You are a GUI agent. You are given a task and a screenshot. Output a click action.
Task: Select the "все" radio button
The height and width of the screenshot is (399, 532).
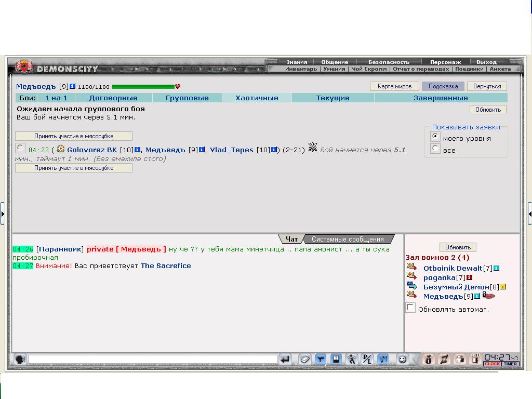[x=436, y=149]
